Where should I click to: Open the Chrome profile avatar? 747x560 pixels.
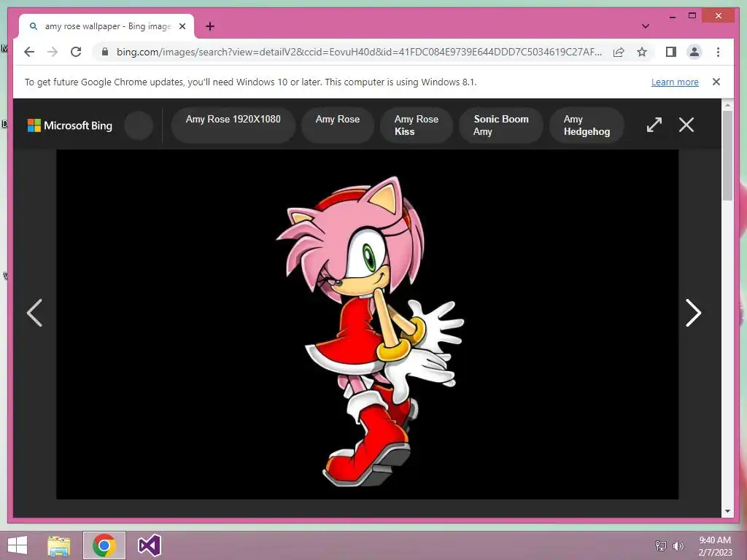click(694, 52)
